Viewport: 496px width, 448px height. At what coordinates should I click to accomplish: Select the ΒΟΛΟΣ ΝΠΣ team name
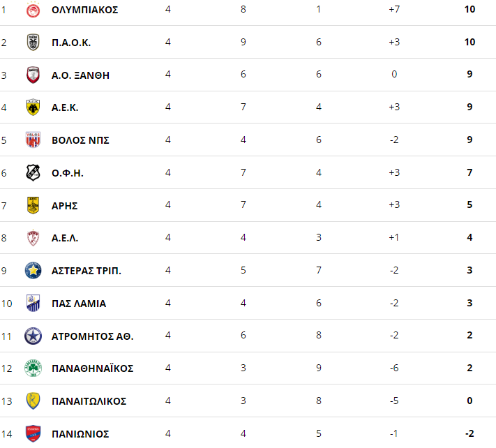[80, 140]
